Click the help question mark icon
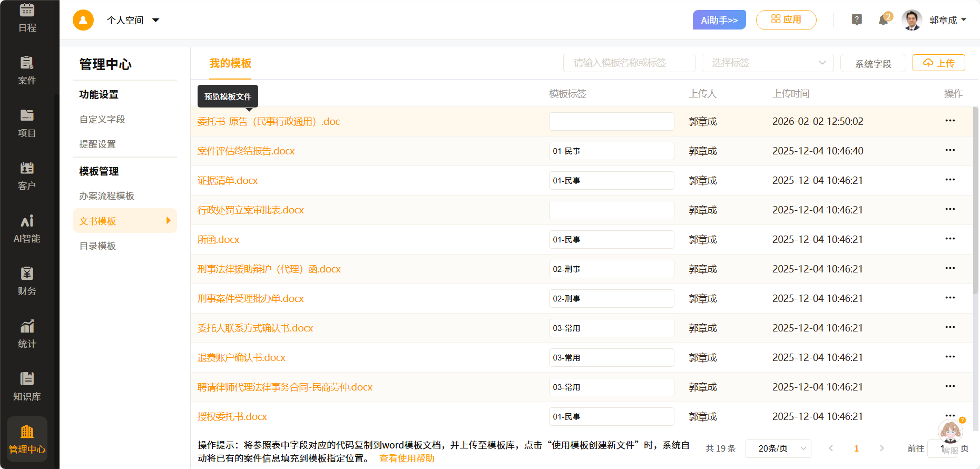This screenshot has width=980, height=469. [x=857, y=20]
